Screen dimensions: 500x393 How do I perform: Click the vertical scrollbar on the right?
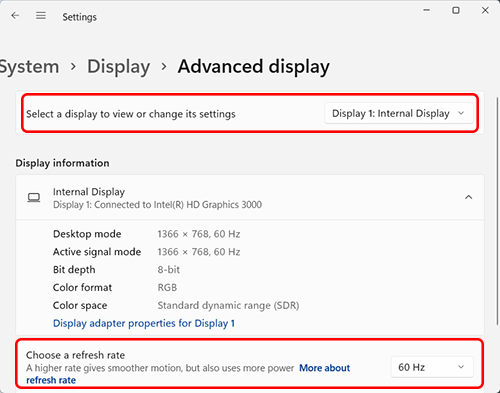click(497, 210)
